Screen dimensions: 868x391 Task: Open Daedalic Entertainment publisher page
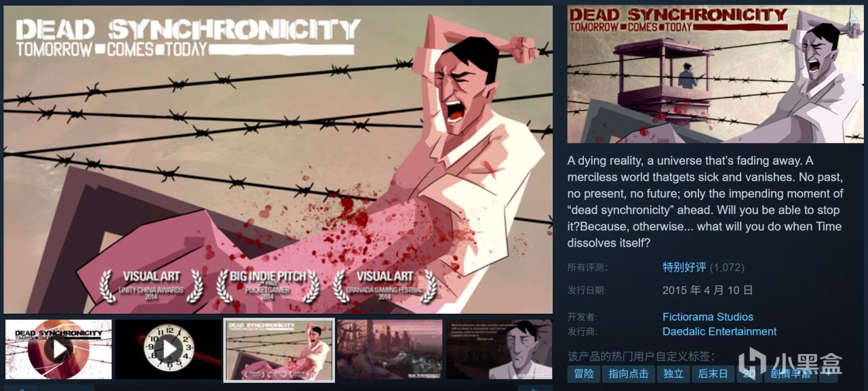719,331
